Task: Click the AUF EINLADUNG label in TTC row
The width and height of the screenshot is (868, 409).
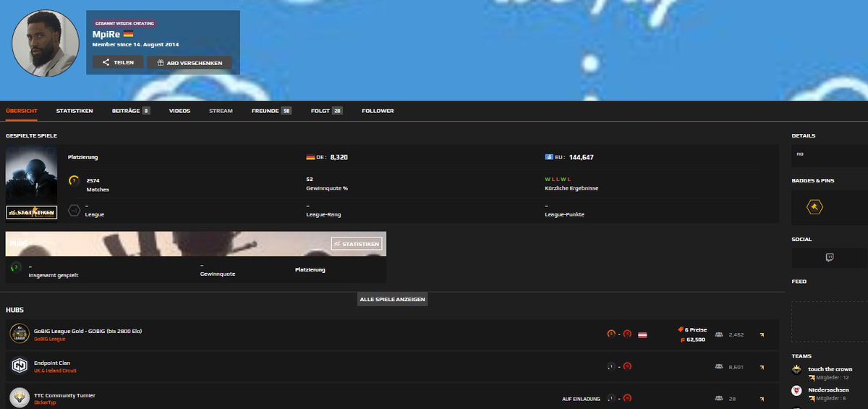Action: [580, 398]
